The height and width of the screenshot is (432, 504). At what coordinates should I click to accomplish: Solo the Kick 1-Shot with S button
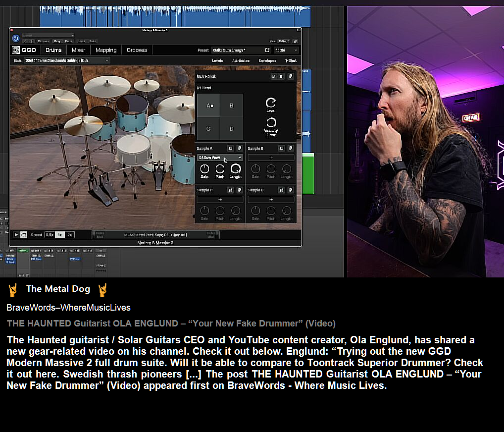pyautogui.click(x=281, y=76)
